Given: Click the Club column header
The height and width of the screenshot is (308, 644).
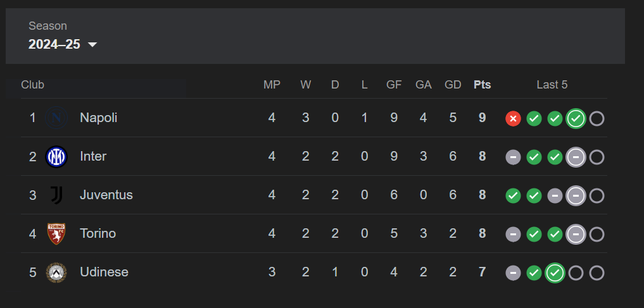Looking at the screenshot, I should [32, 85].
